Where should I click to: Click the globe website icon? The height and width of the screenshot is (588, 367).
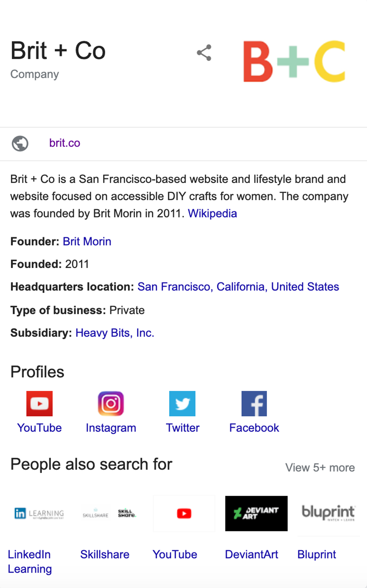(x=20, y=143)
